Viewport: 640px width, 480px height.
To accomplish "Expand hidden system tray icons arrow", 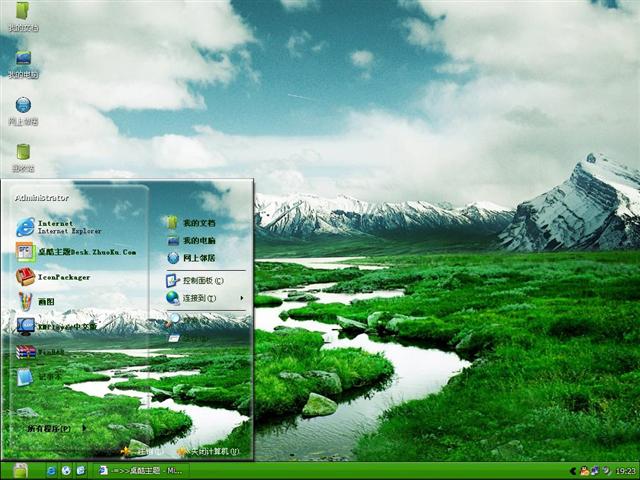I will coord(573,471).
